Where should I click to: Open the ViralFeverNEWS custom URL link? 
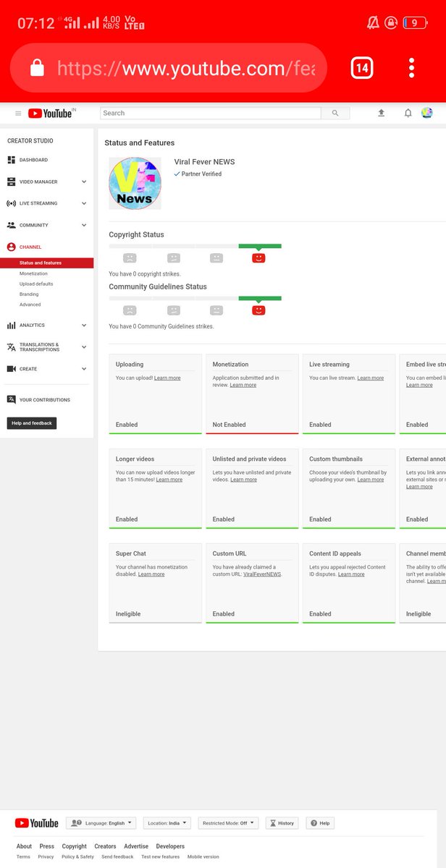point(262,574)
